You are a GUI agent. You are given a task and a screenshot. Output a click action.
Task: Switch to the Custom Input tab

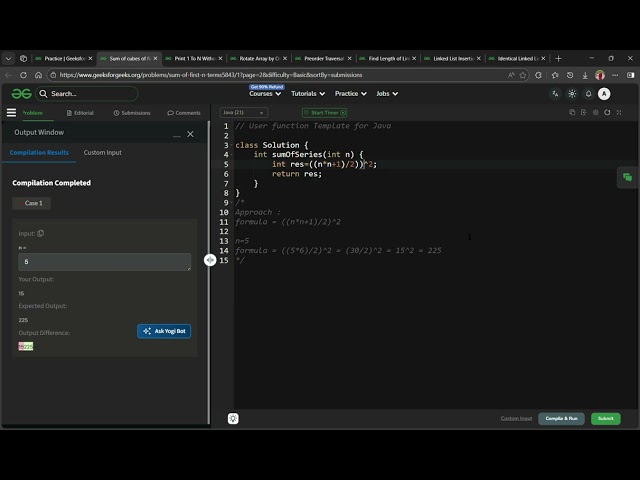click(x=102, y=153)
